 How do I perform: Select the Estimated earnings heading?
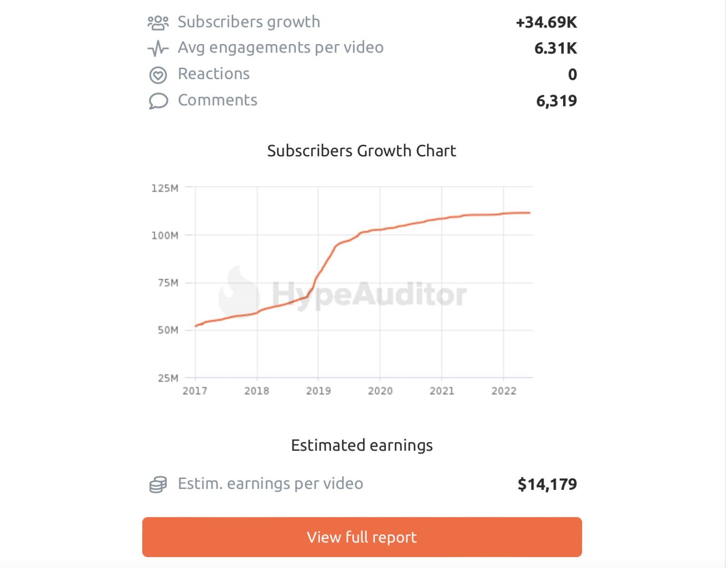click(362, 445)
